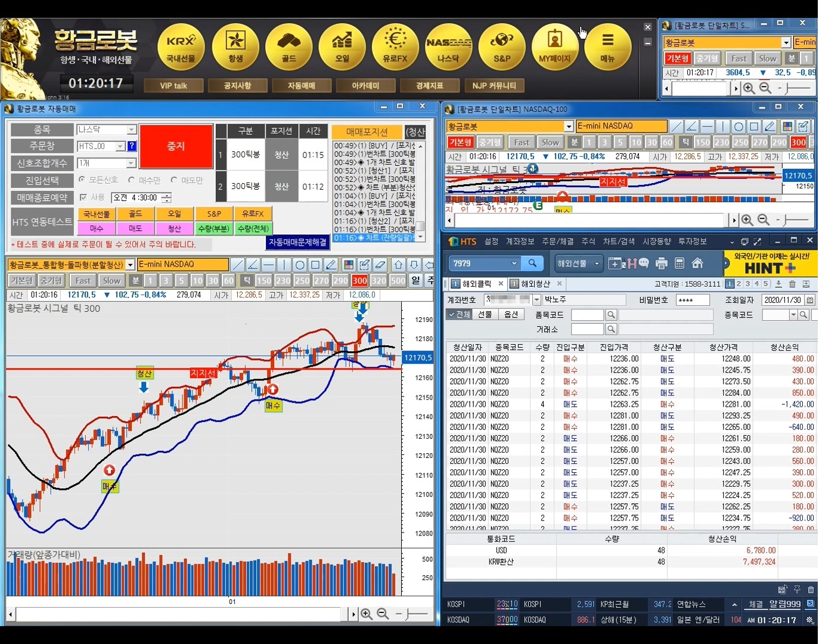Screen dimensions: 819x644
Task: Select circle drawing tool in lower chart toolbar
Action: click(300, 265)
